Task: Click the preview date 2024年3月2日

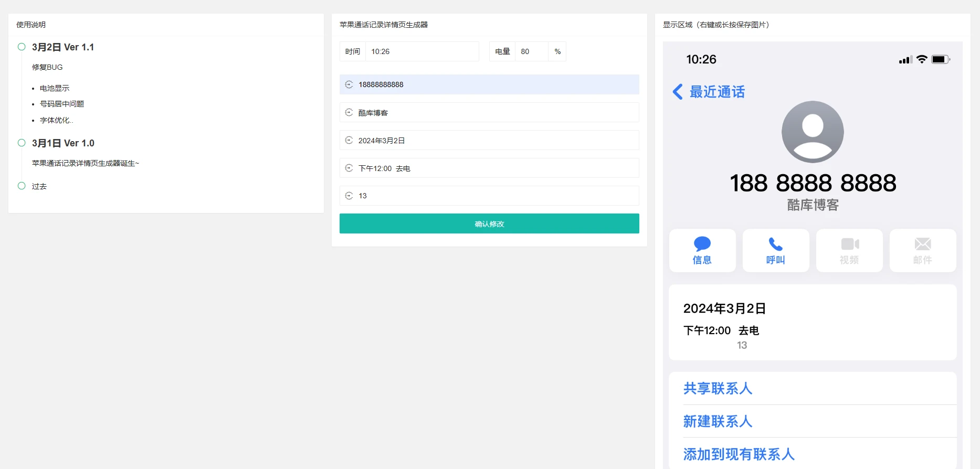Action: [x=724, y=308]
